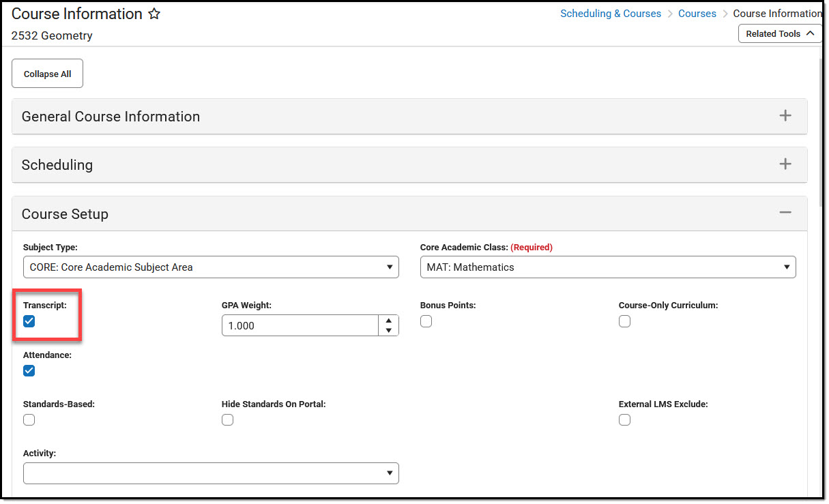Tick Hide Standards On Portal checkbox

(x=228, y=420)
